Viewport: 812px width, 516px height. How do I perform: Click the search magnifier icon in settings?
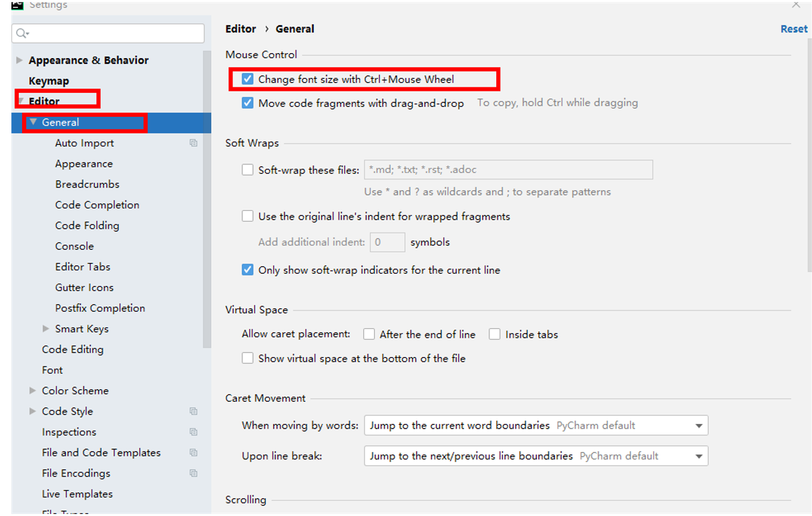point(22,33)
